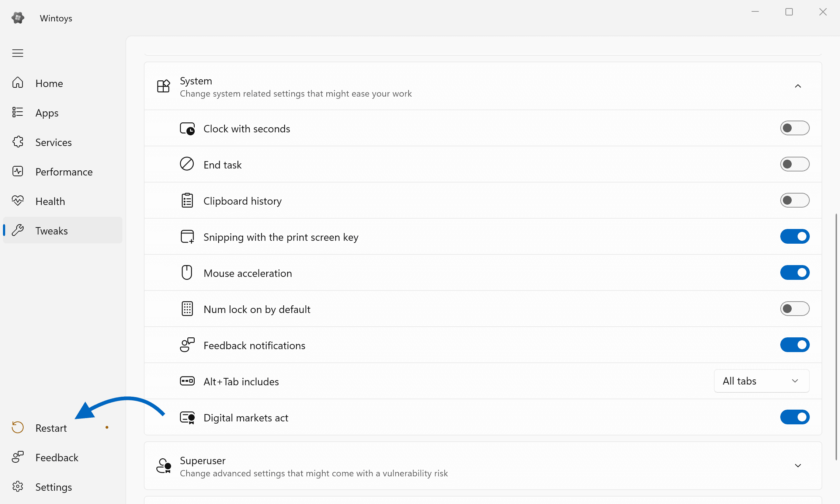840x504 pixels.
Task: Open the Apps page
Action: click(x=63, y=112)
